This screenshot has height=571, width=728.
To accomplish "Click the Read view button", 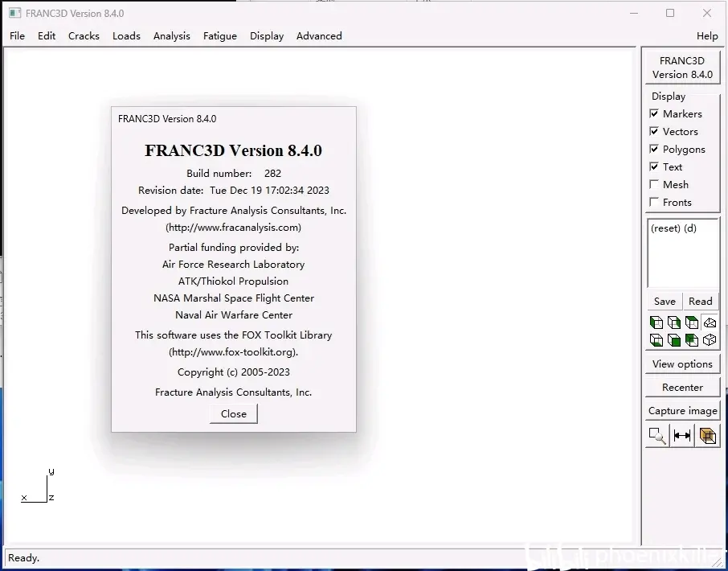I will [701, 301].
